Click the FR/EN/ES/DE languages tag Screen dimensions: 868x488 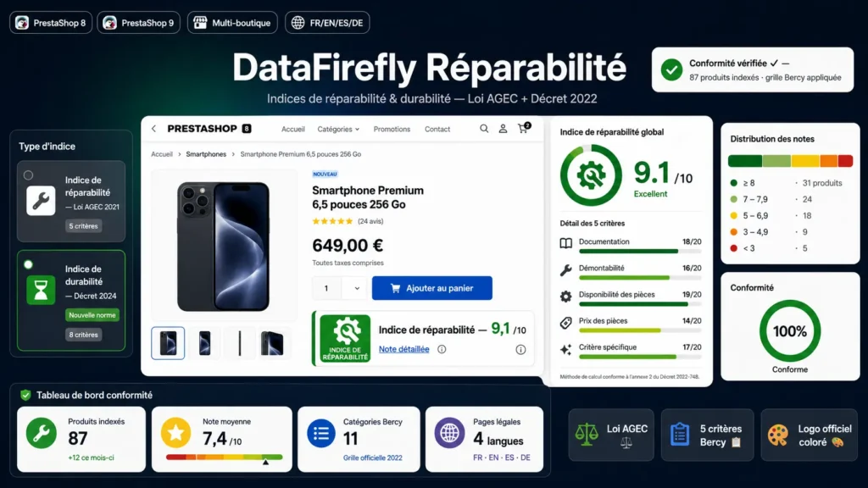328,23
